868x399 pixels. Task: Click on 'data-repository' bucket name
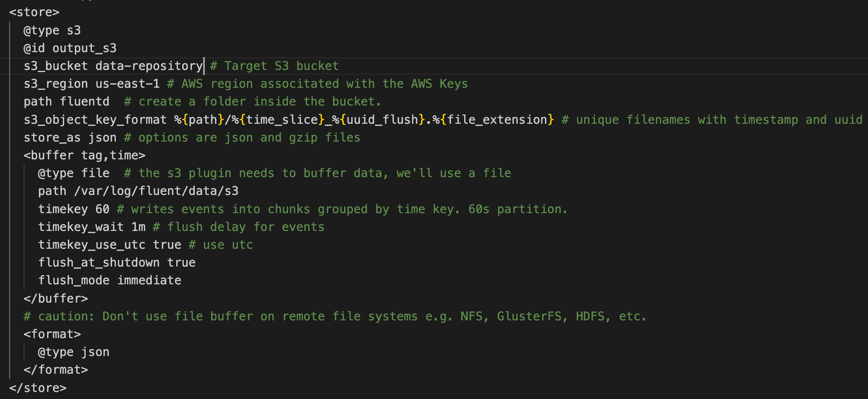click(x=149, y=66)
